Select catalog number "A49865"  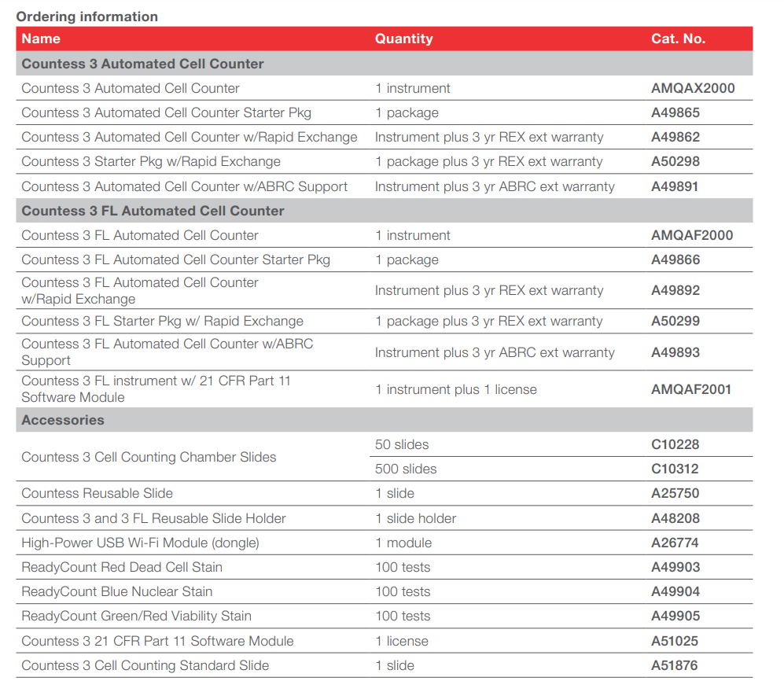[675, 113]
